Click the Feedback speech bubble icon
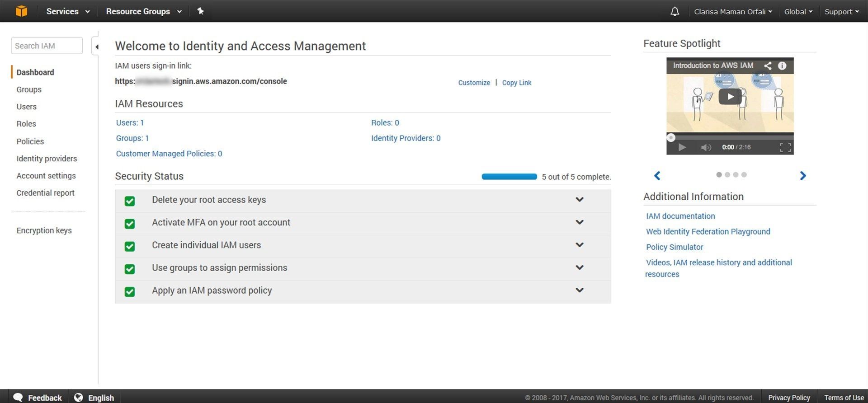The image size is (868, 403). point(18,397)
